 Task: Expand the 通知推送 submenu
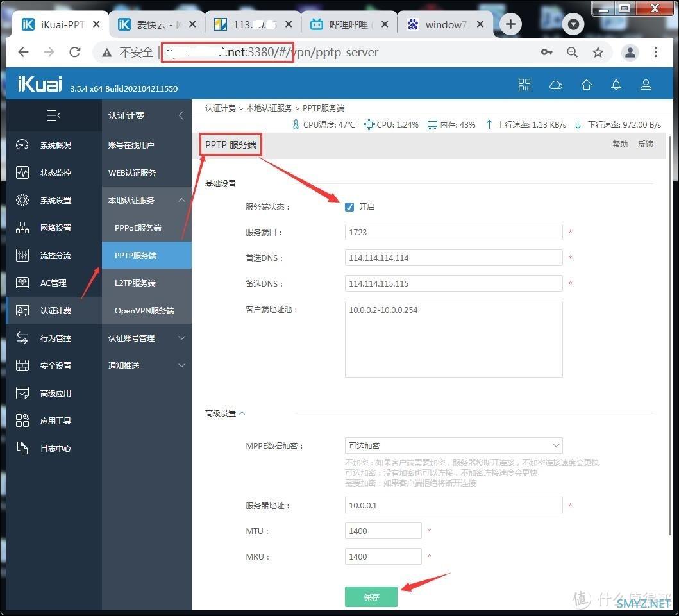[182, 365]
